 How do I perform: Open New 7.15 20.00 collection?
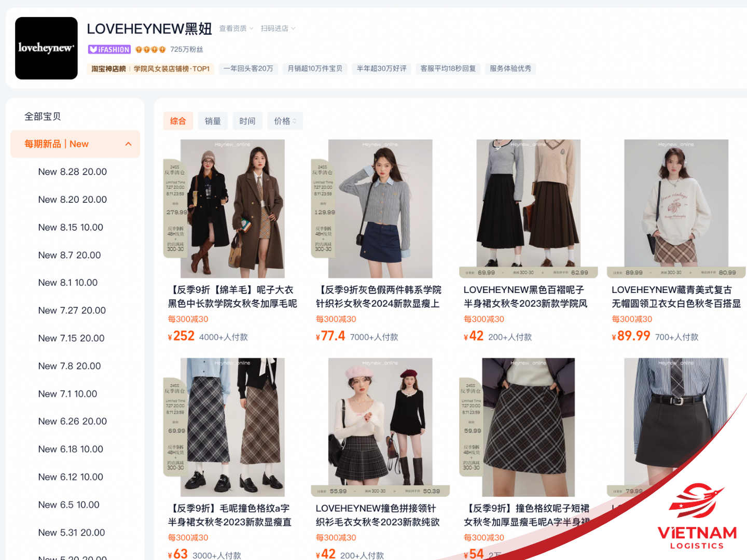[72, 338]
